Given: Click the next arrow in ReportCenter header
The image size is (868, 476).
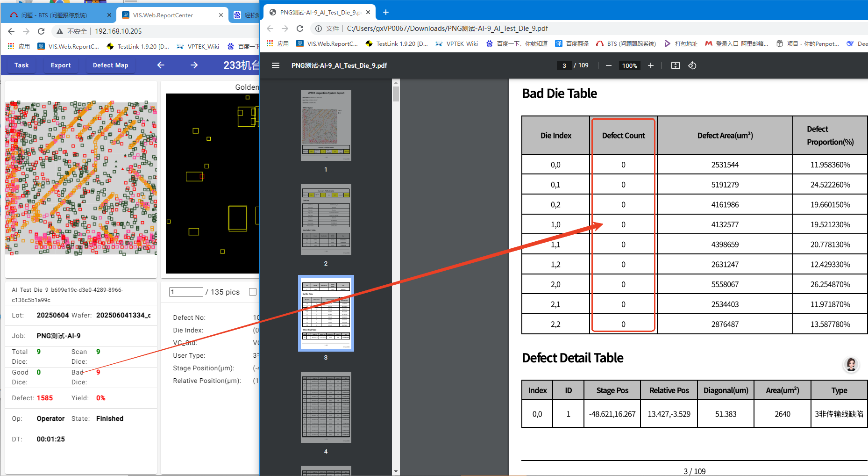Looking at the screenshot, I should (x=194, y=65).
